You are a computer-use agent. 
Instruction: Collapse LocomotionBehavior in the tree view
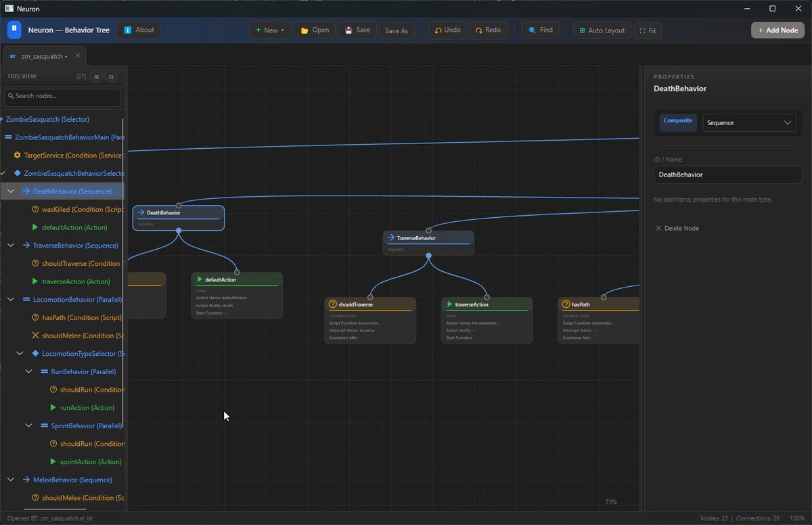[x=10, y=299]
